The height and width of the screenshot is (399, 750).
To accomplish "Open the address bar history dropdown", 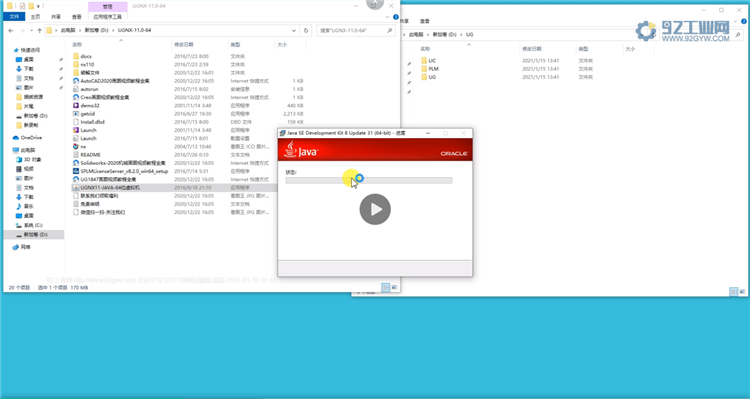I will click(x=294, y=30).
